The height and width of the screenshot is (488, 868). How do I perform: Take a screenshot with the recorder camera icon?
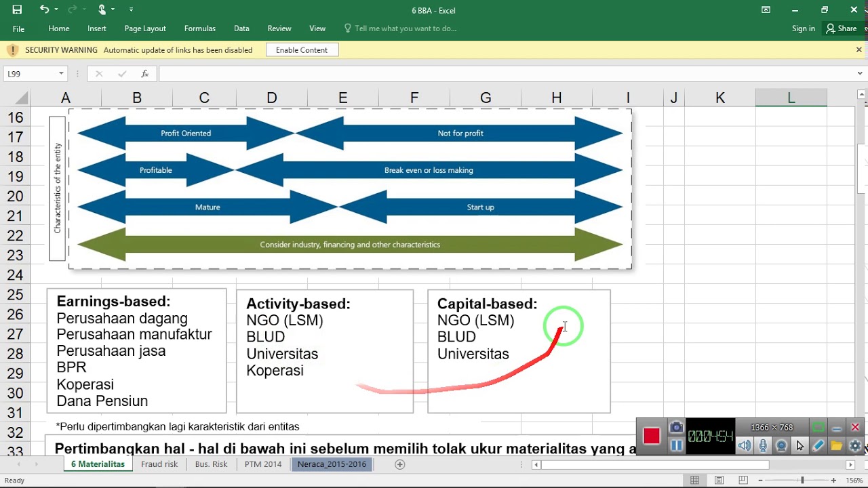(x=676, y=427)
